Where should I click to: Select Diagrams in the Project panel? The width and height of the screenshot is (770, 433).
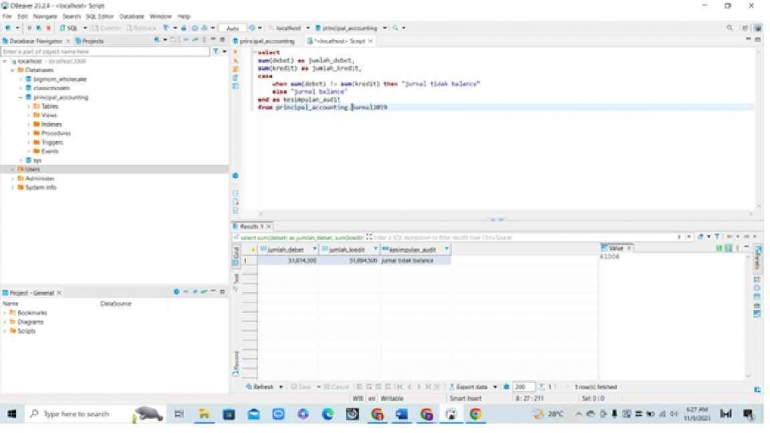click(x=30, y=322)
